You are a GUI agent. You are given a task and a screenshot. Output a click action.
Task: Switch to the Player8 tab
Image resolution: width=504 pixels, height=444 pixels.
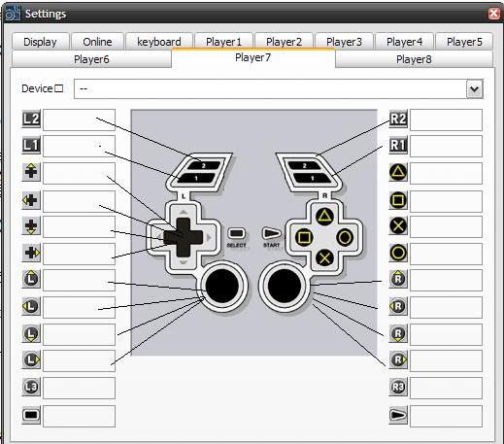(414, 59)
